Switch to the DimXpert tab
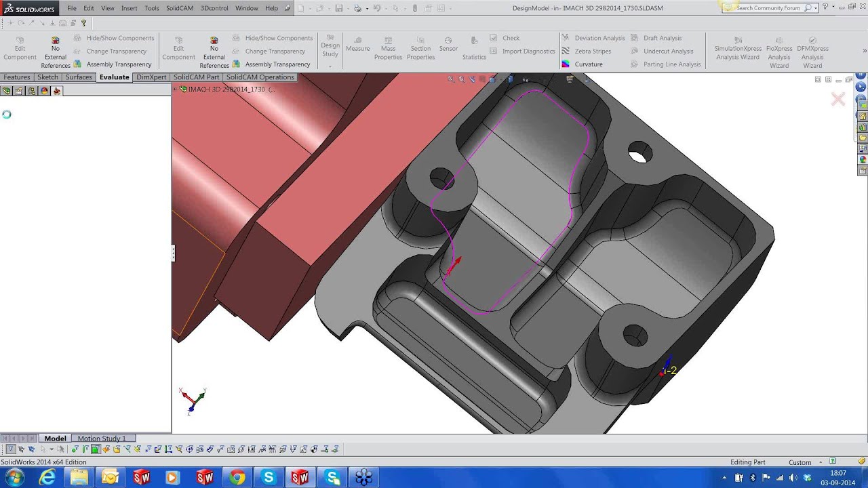 pyautogui.click(x=151, y=77)
